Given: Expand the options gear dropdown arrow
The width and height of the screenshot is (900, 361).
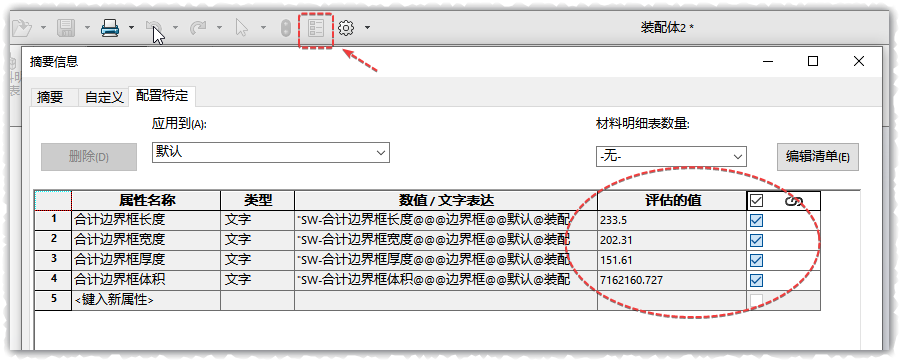Looking at the screenshot, I should [x=367, y=27].
